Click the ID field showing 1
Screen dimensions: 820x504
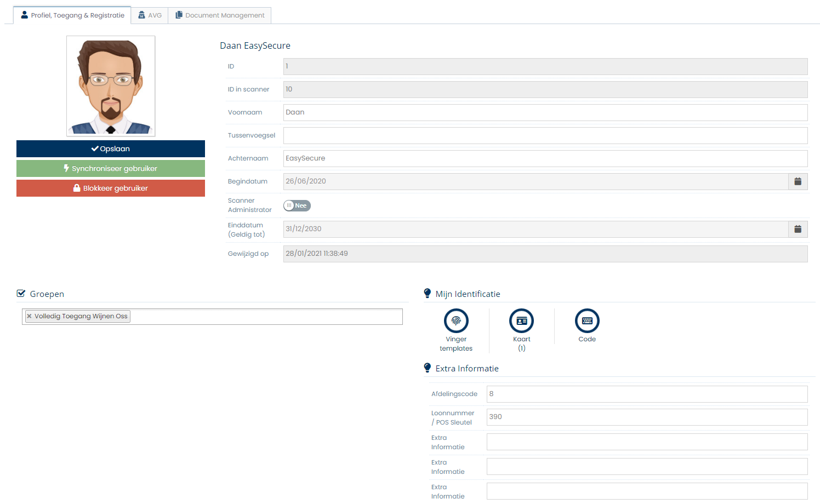pos(545,66)
